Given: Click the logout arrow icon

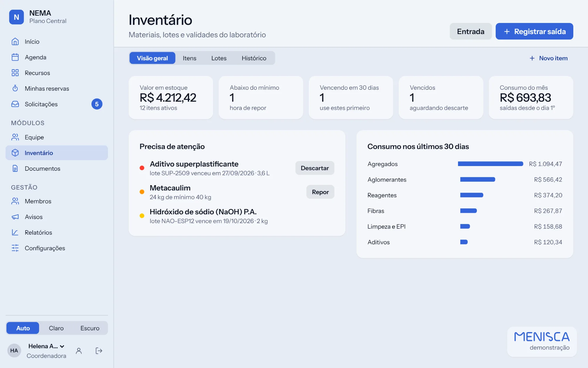Looking at the screenshot, I should 99,351.
